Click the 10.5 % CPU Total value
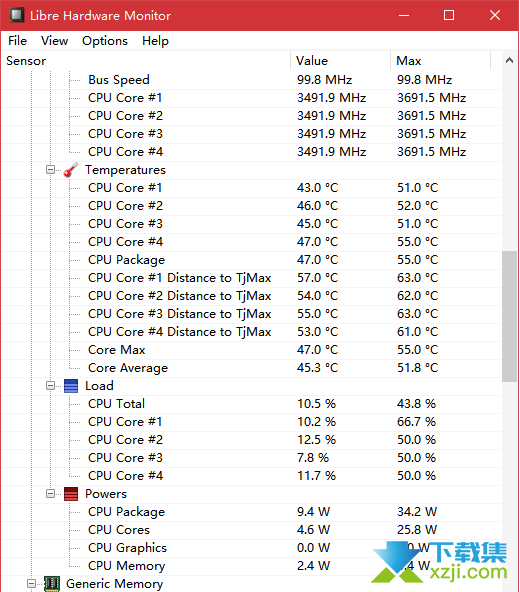 click(316, 404)
